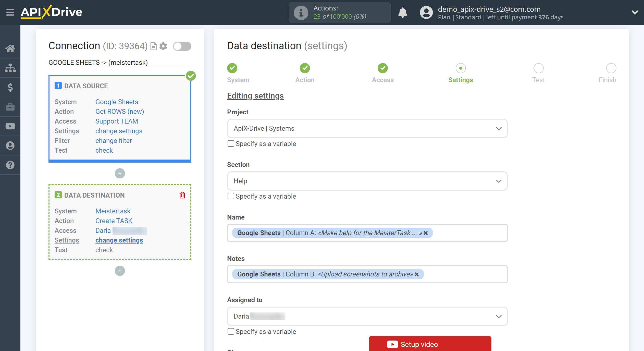Image resolution: width=644 pixels, height=351 pixels.
Task: Enable Specify as a variable for Section
Action: pyautogui.click(x=230, y=196)
